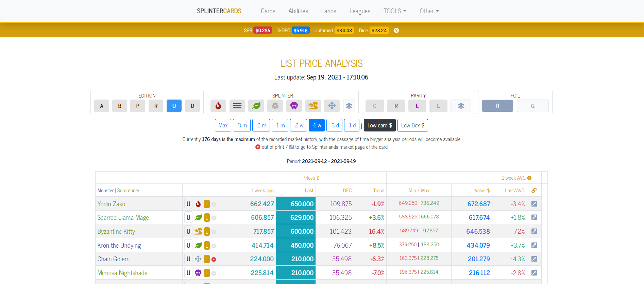
Task: Open Mimosa Nightshade card link
Action: tap(122, 273)
